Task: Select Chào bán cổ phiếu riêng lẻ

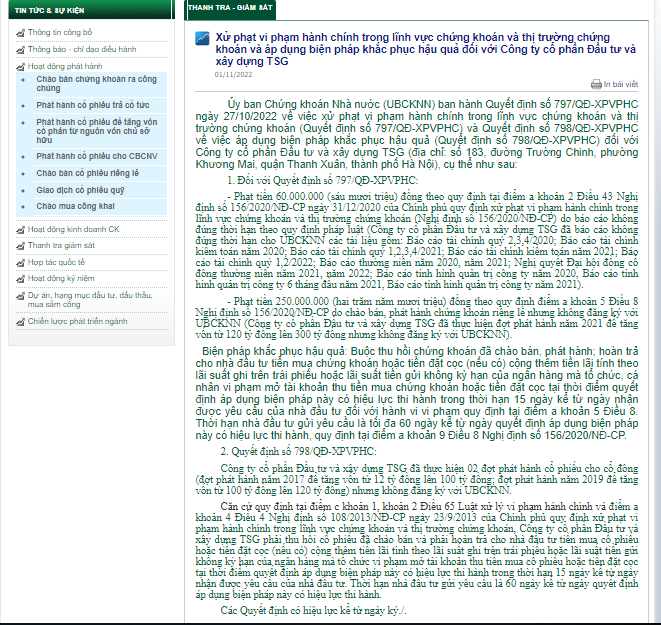Action: pyautogui.click(x=88, y=173)
